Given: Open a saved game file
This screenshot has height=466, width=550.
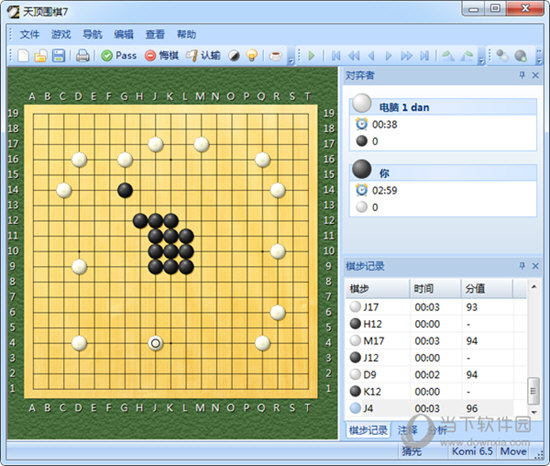Looking at the screenshot, I should tap(40, 55).
